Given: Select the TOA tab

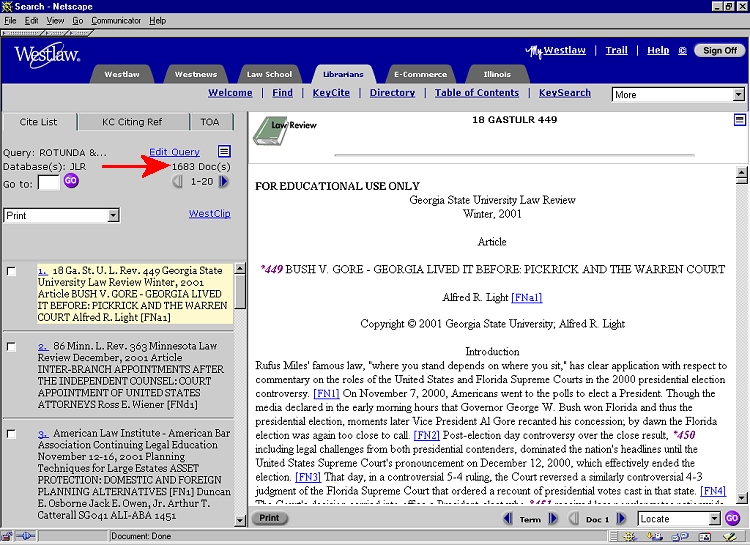Looking at the screenshot, I should coord(210,122).
